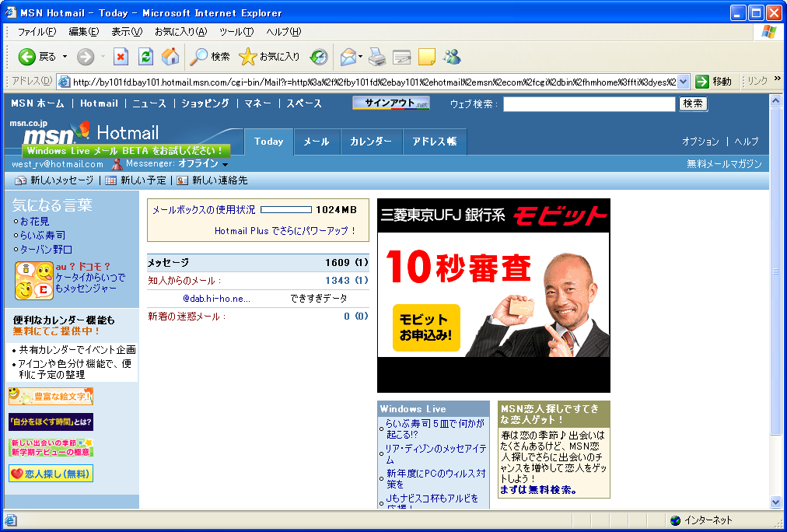Click the page icon in address bar
Screen dimensions: 787x532
[64, 82]
